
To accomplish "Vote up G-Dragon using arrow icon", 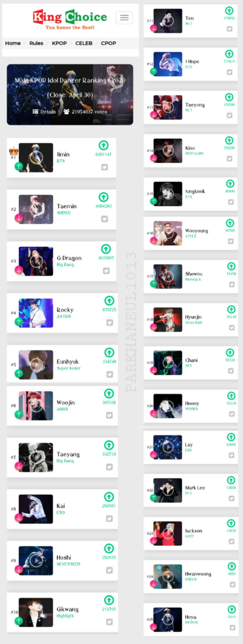I will tap(106, 249).
